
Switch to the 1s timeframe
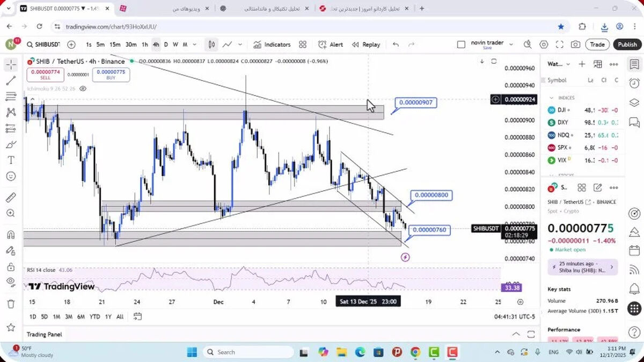(89, 45)
